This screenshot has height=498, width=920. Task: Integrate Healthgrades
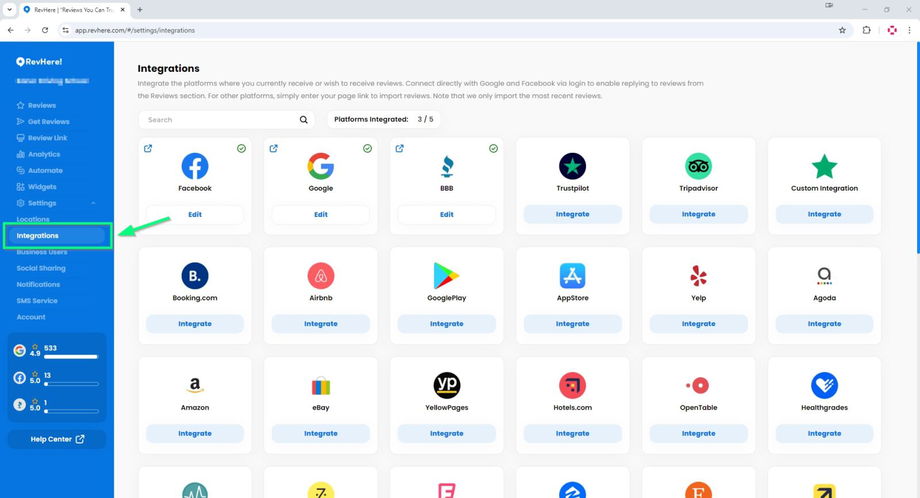point(824,433)
